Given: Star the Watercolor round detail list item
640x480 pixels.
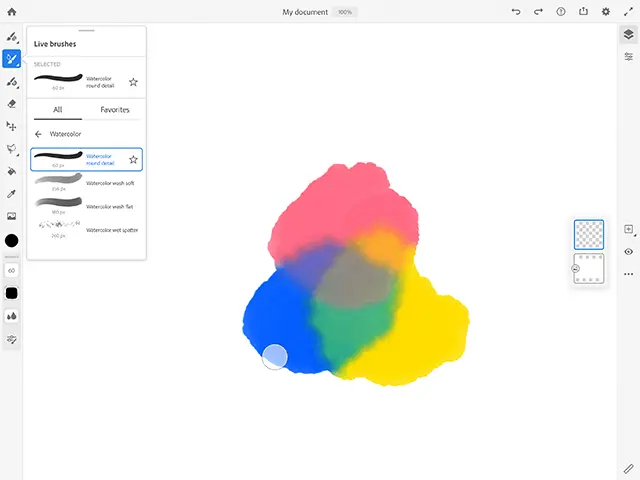Looking at the screenshot, I should pyautogui.click(x=133, y=159).
